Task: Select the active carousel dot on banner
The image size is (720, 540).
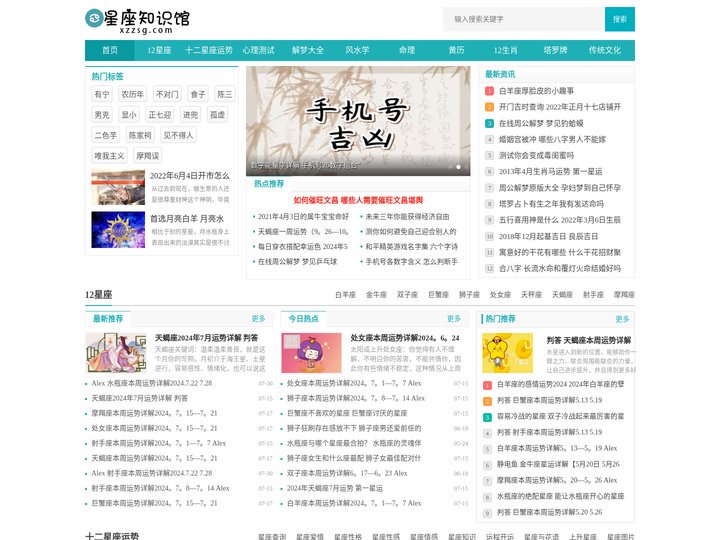Action: pyautogui.click(x=458, y=167)
